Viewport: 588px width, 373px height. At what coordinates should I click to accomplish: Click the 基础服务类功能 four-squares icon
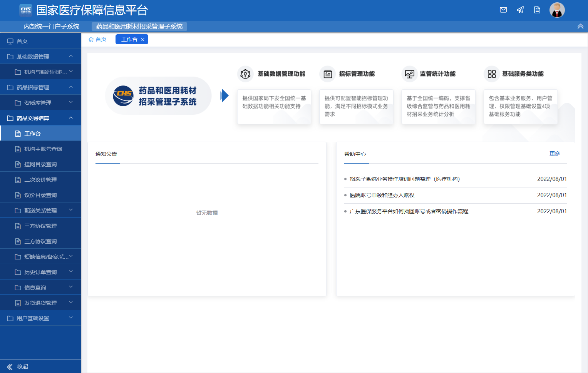point(492,74)
